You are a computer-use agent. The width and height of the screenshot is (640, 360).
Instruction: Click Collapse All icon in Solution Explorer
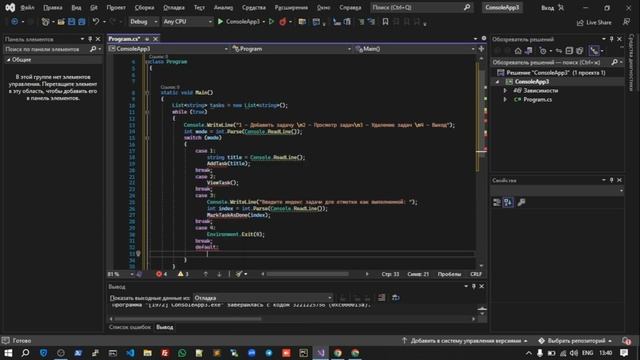(569, 51)
